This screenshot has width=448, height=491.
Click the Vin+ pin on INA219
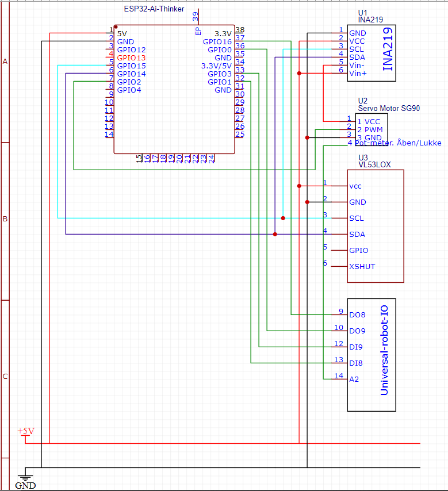tap(358, 74)
